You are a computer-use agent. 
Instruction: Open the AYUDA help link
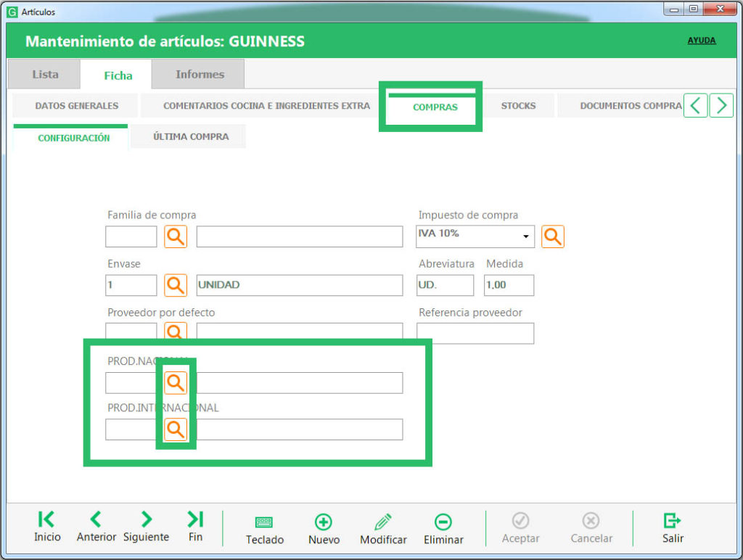pyautogui.click(x=702, y=41)
